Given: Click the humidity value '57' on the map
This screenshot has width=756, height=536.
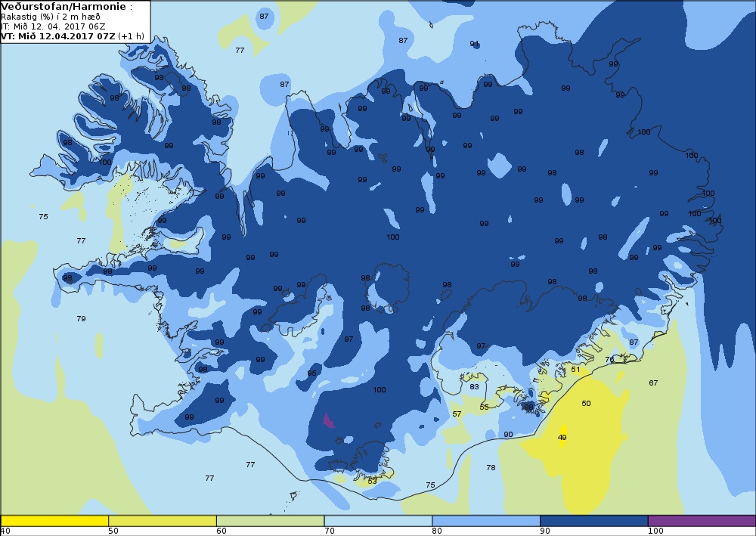Looking at the screenshot, I should point(457,414).
